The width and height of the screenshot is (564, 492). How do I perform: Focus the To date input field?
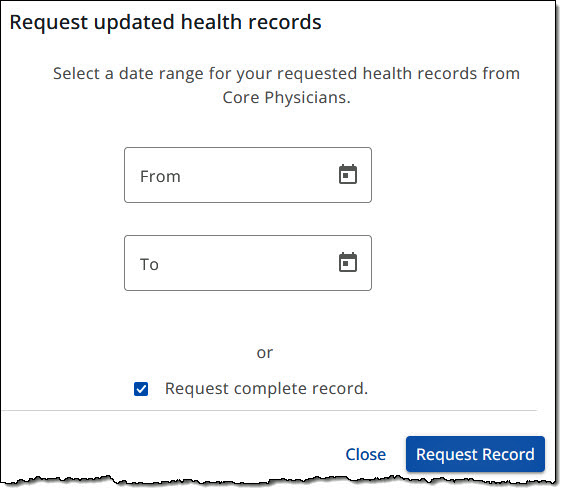click(x=248, y=263)
